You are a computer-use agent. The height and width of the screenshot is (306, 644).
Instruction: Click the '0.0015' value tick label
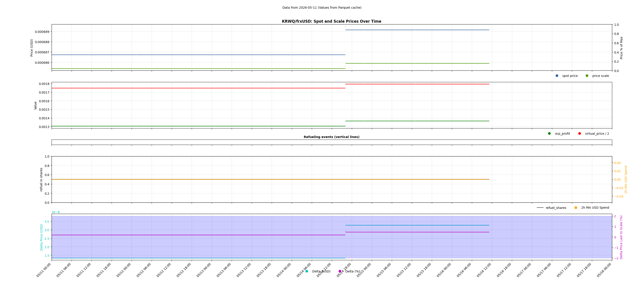[44, 110]
